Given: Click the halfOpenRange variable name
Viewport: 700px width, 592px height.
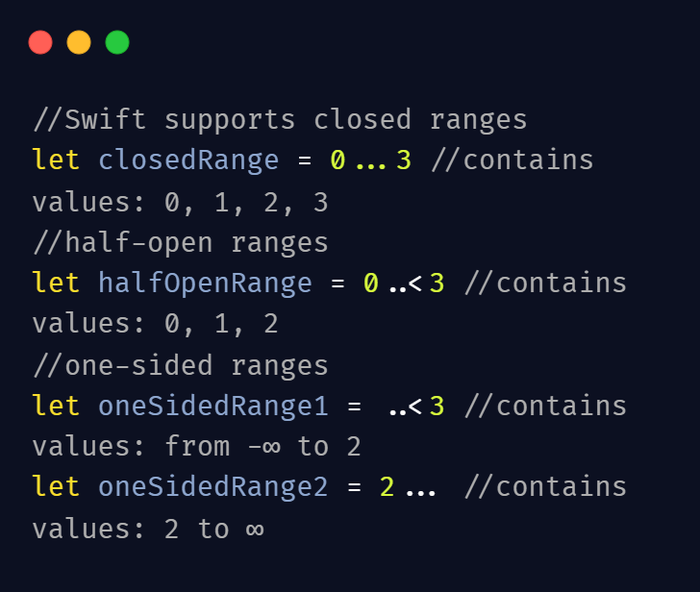Looking at the screenshot, I should [205, 284].
